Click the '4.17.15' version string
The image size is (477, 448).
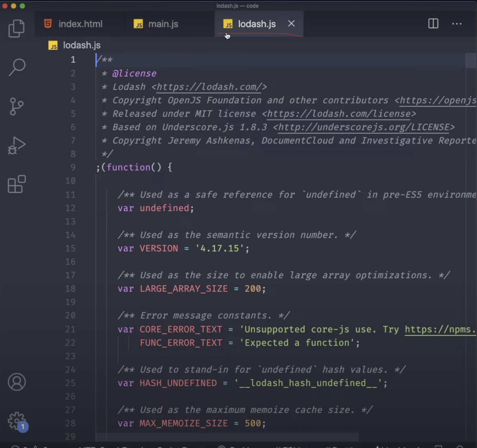[220, 249]
